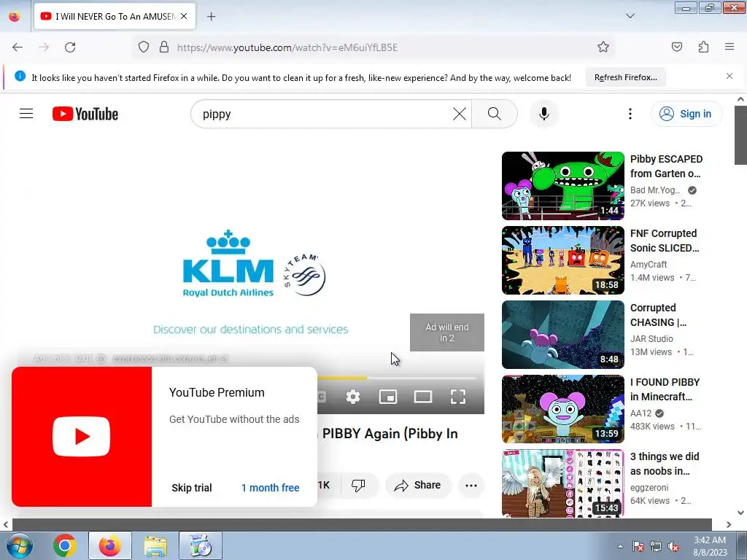Open the Pocket save icon
This screenshot has height=560, width=747.
click(x=676, y=47)
